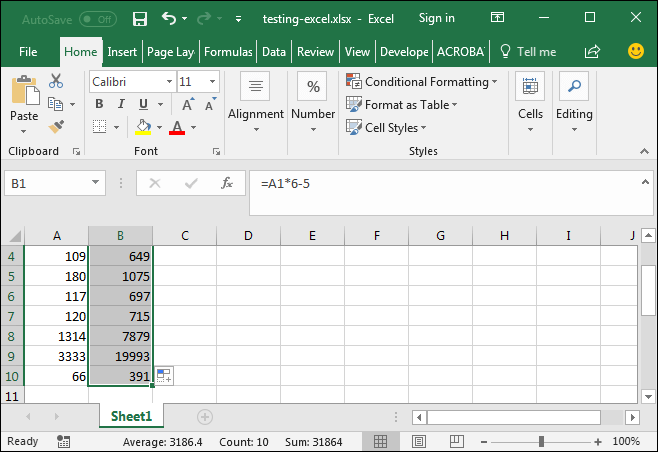Open the Calibri font name dropdown
Screen dimensions: 658x452
click(x=167, y=82)
